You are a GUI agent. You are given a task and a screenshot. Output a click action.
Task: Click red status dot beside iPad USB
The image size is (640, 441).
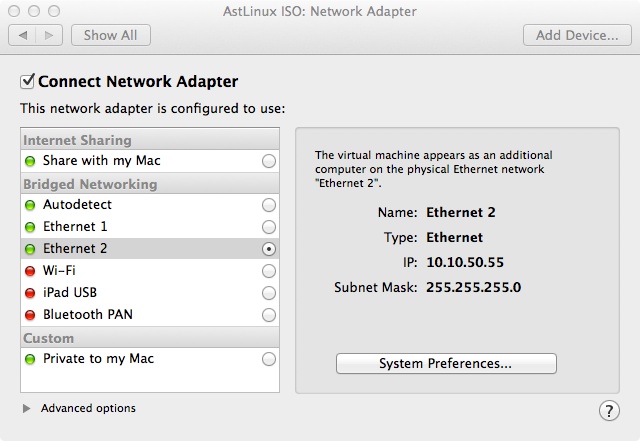tap(30, 293)
